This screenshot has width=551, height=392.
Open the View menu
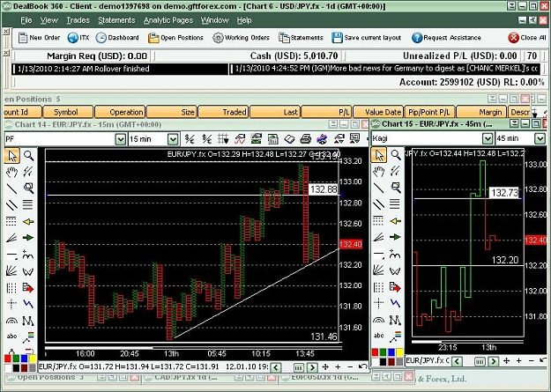(48, 20)
